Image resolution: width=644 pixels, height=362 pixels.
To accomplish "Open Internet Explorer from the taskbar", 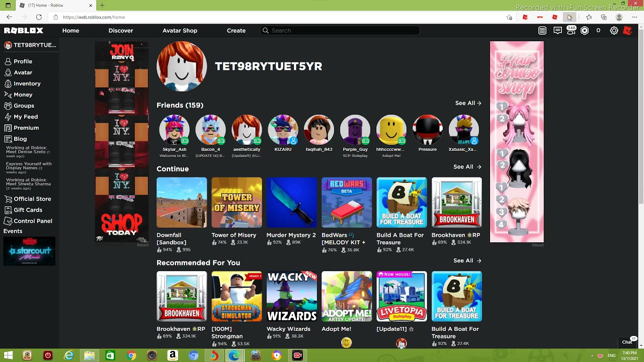I will click(x=68, y=355).
